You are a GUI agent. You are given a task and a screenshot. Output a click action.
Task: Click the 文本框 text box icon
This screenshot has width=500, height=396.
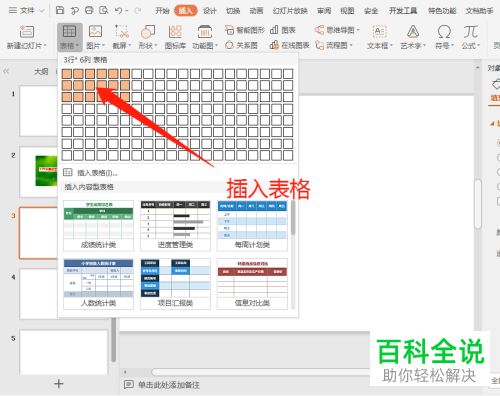pyautogui.click(x=379, y=32)
